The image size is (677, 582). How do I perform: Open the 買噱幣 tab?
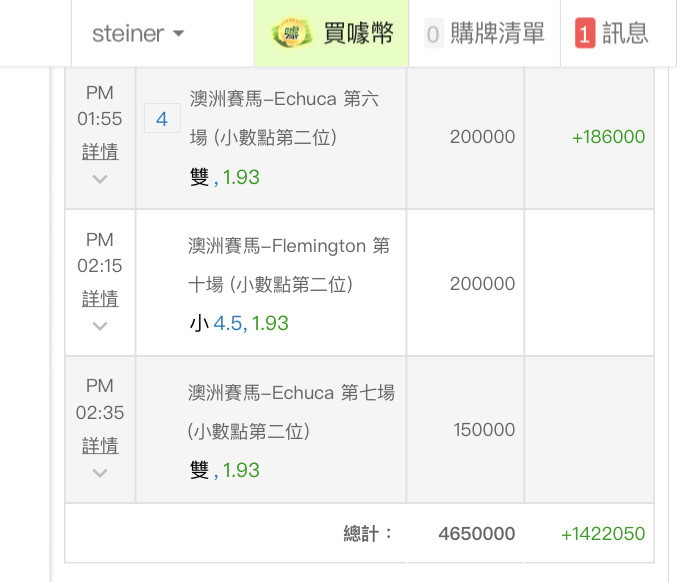coord(332,33)
